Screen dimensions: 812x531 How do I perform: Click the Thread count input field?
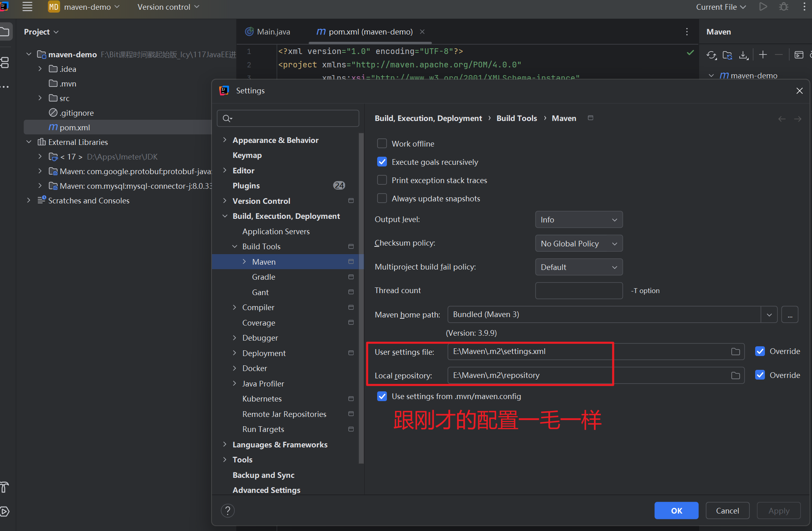pos(579,291)
